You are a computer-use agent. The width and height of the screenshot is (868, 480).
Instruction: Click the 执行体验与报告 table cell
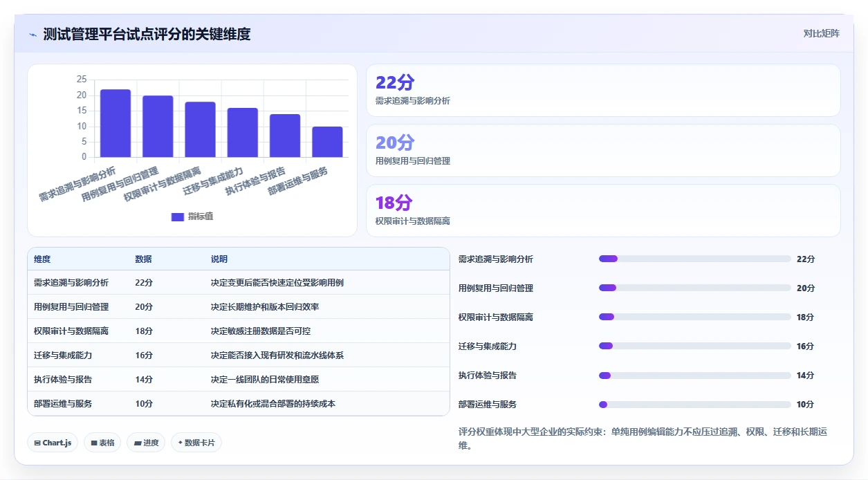point(63,380)
